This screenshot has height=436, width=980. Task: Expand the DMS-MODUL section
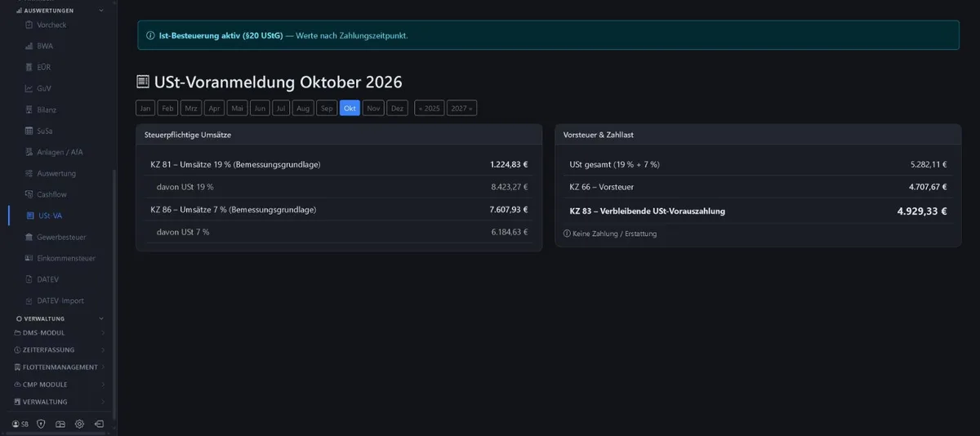(59, 333)
